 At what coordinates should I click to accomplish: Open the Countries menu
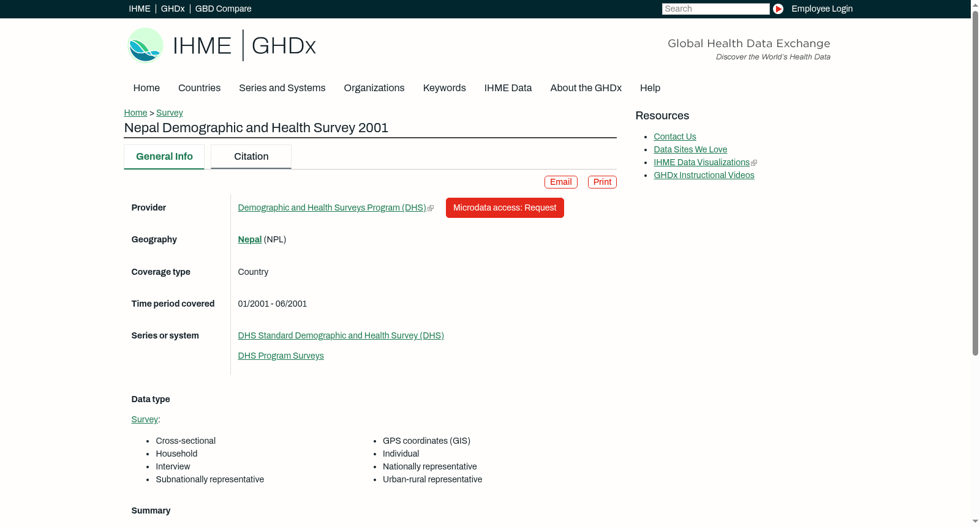pyautogui.click(x=199, y=88)
